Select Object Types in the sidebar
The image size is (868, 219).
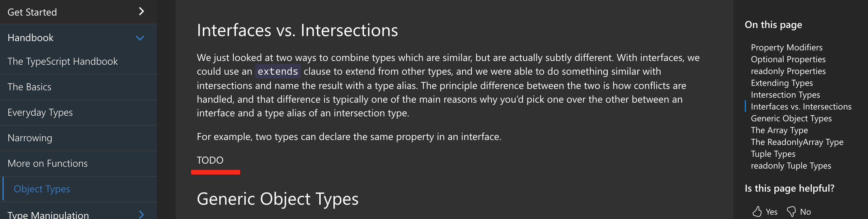coord(42,189)
